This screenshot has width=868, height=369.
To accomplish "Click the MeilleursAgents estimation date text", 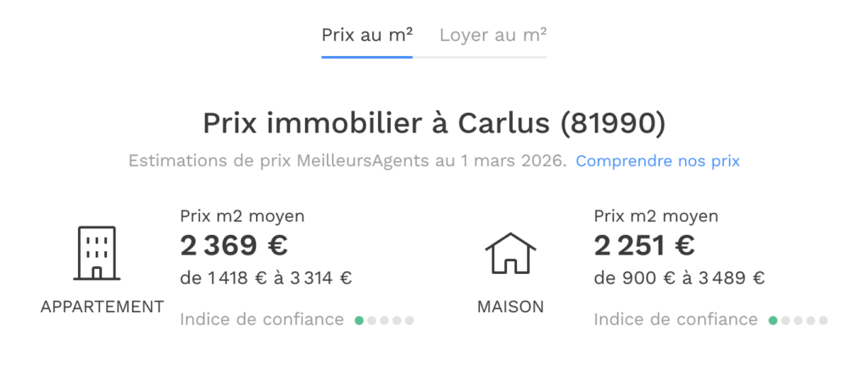I will 348,160.
